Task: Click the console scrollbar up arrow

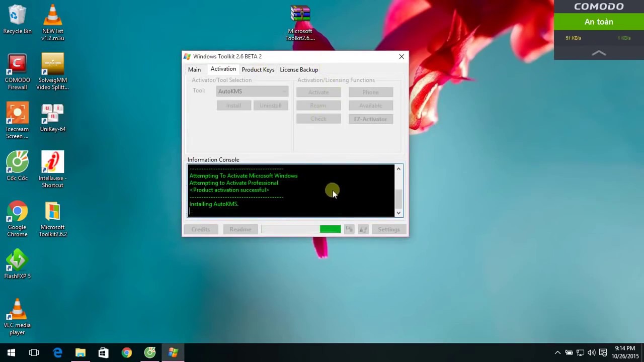Action: (x=398, y=169)
